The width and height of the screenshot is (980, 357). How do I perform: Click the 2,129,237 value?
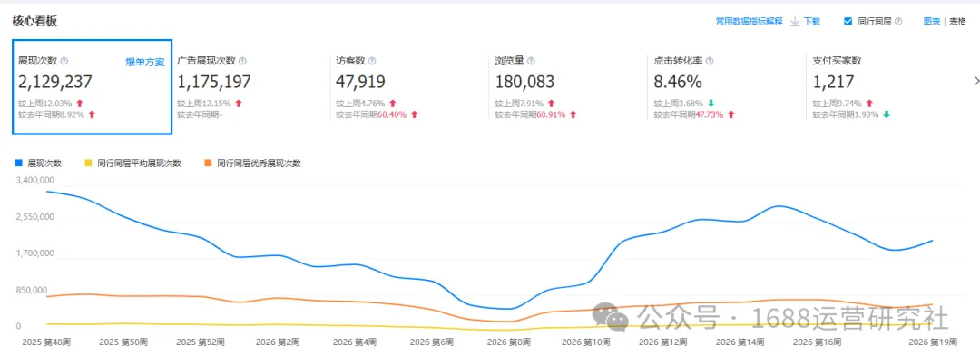point(55,82)
